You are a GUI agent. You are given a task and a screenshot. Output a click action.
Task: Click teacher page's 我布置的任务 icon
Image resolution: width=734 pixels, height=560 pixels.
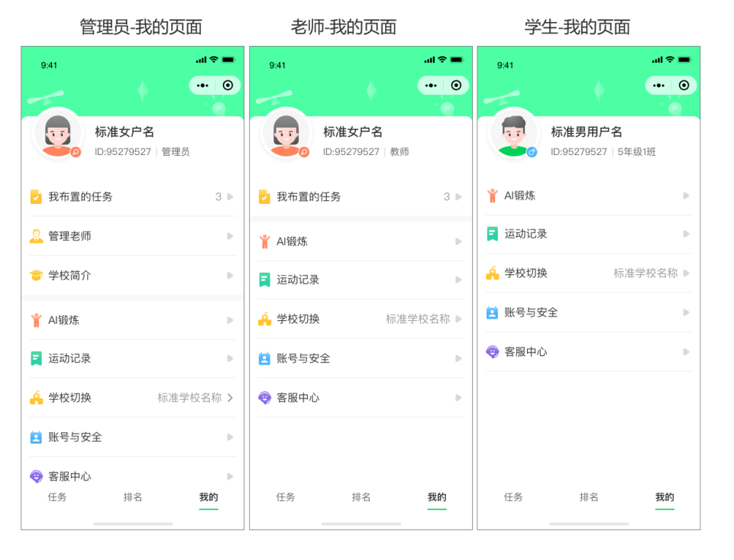264,196
